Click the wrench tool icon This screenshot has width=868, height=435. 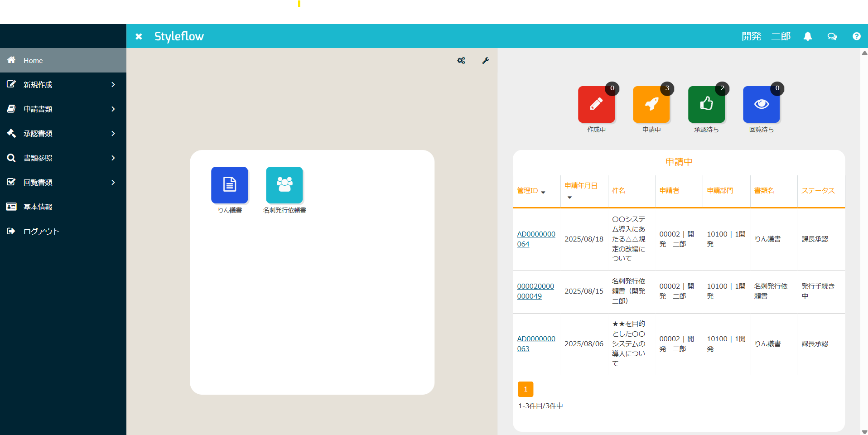coord(485,60)
